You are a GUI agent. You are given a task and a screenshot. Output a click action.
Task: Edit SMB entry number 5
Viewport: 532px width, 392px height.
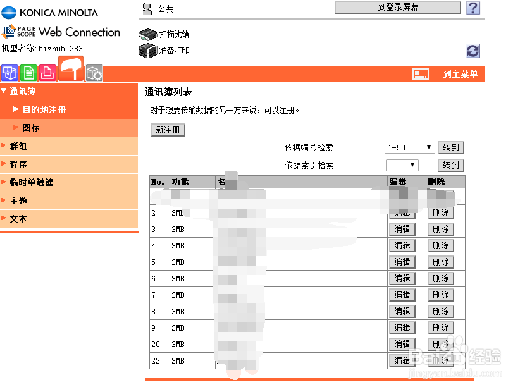tap(402, 262)
